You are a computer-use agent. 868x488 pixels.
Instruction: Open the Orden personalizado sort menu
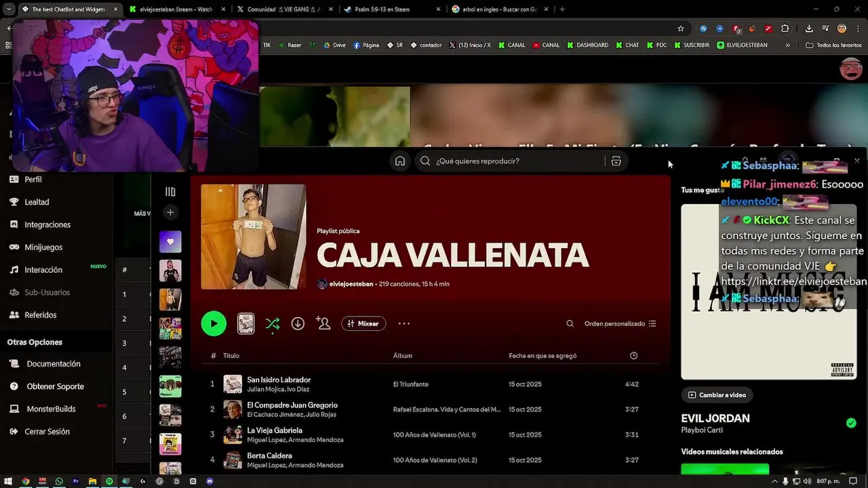tap(620, 323)
